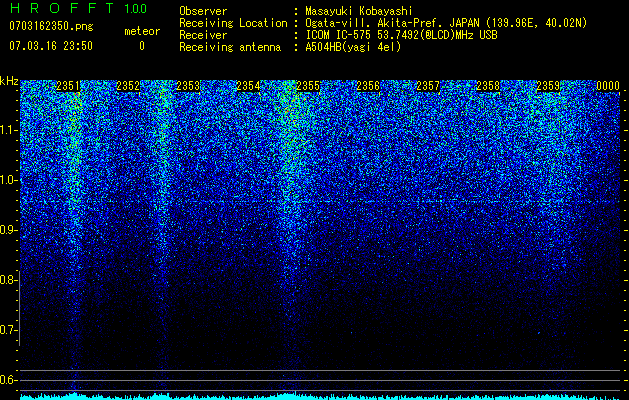Click the Receiving Location label

pos(233,23)
